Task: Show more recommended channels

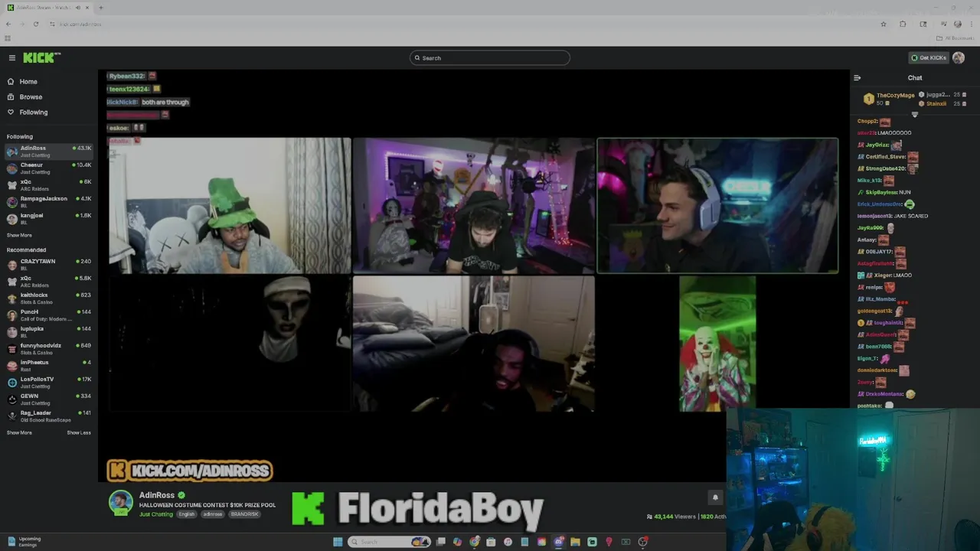Action: point(19,433)
